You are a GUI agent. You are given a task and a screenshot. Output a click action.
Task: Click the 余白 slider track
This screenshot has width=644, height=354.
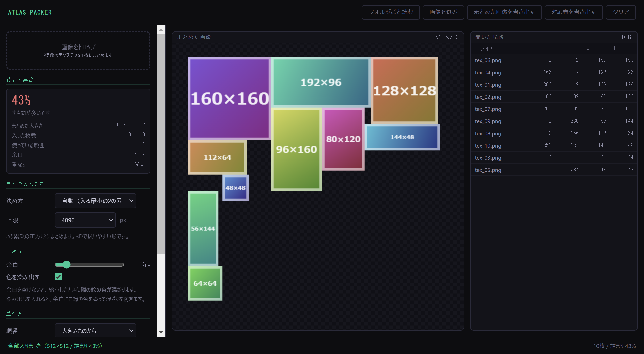(x=89, y=265)
